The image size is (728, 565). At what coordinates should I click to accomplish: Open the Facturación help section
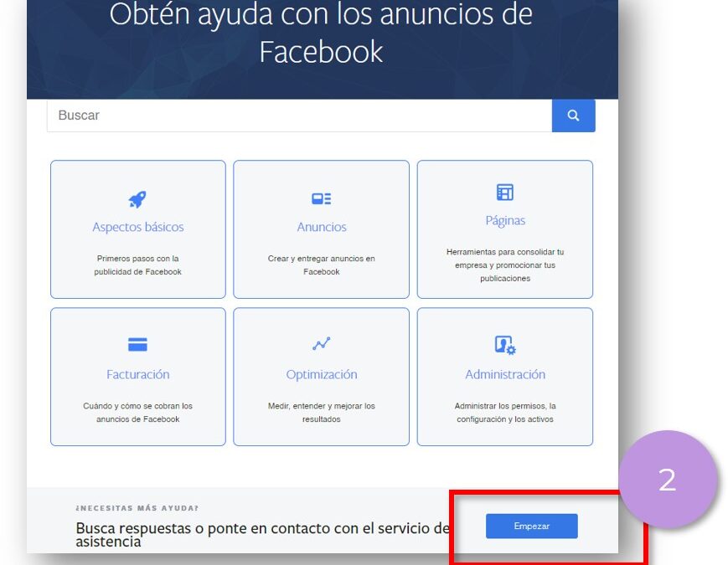click(138, 374)
